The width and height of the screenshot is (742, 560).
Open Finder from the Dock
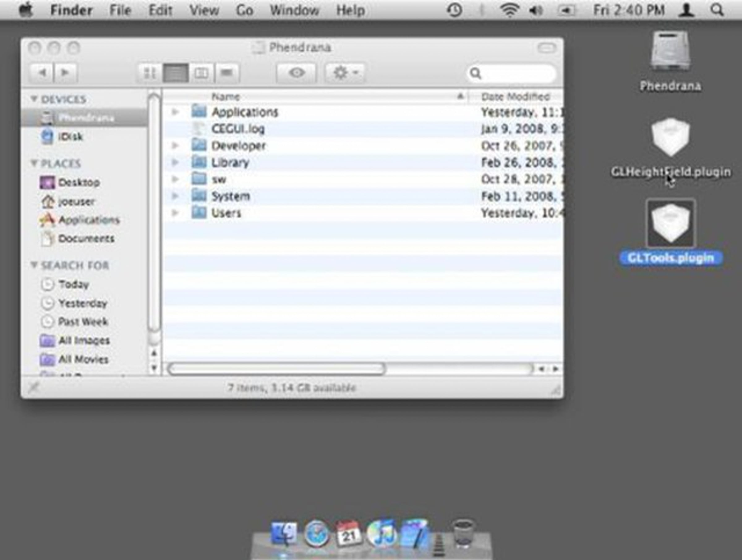pos(284,533)
